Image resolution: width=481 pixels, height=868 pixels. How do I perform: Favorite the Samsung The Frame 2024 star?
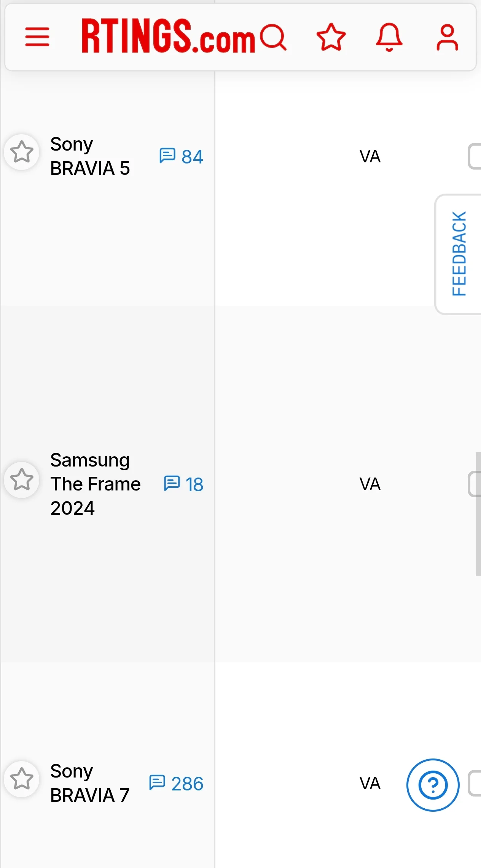coord(22,480)
